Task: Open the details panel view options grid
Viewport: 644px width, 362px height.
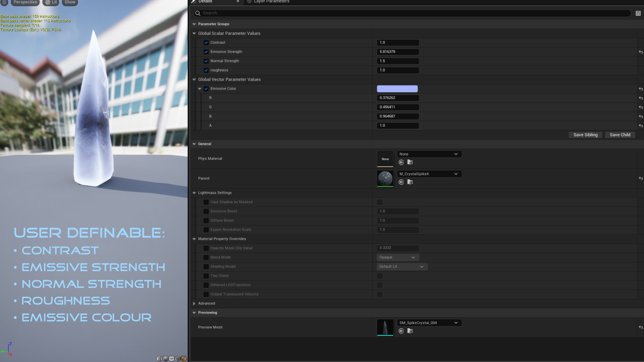Action: (x=638, y=13)
